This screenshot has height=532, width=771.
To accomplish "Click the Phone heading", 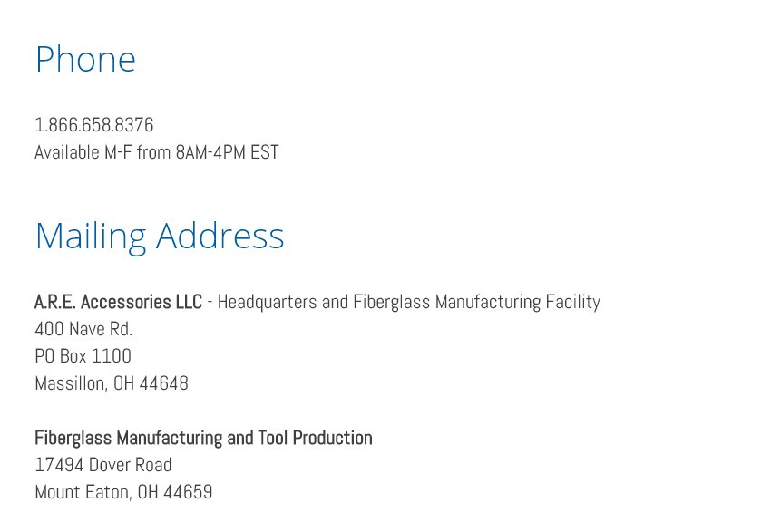I will (x=85, y=59).
